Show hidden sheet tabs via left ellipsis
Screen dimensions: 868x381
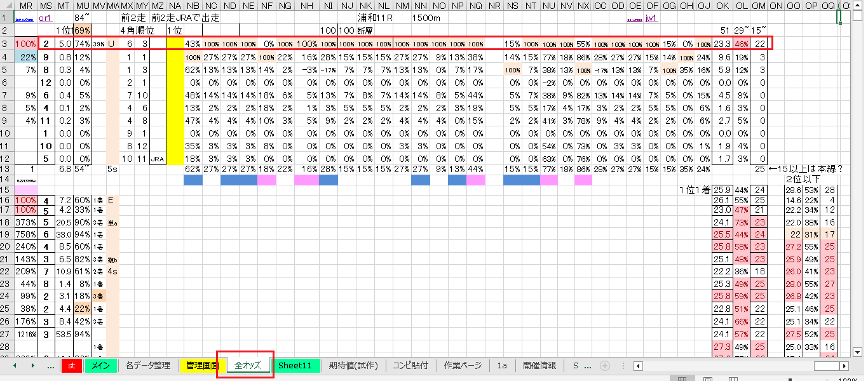pos(50,366)
